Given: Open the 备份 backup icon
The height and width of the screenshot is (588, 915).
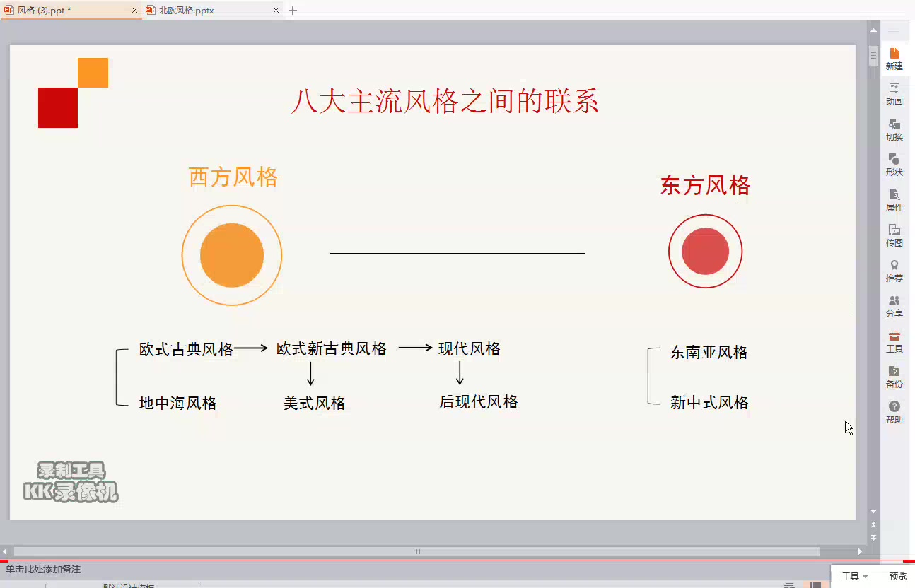Looking at the screenshot, I should [x=894, y=377].
